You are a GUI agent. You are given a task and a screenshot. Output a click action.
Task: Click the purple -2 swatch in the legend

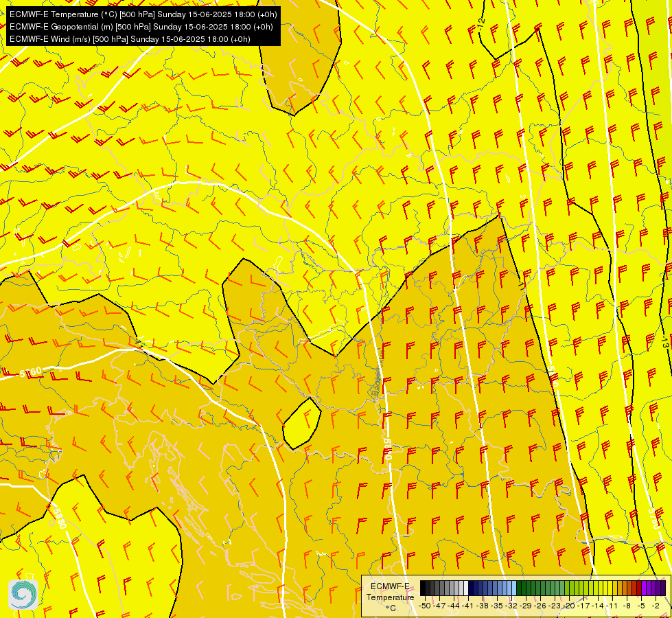coord(653,588)
